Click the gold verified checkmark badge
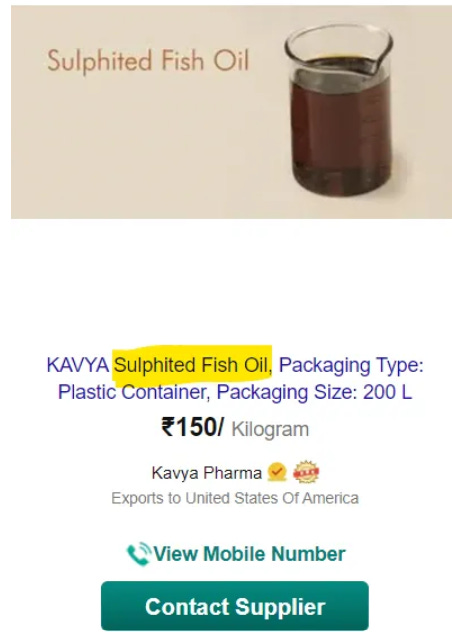Screen dimensions: 452x632 click(x=277, y=472)
